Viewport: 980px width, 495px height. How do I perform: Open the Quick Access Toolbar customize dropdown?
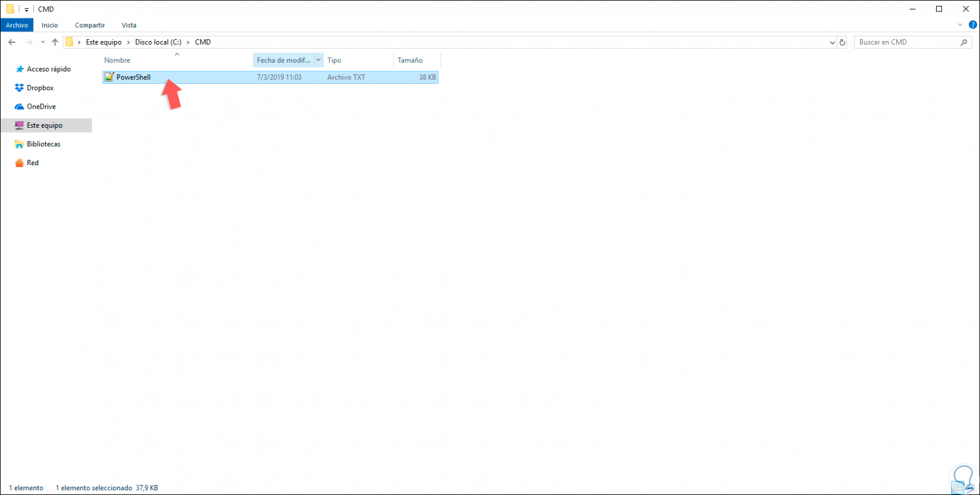(x=27, y=10)
